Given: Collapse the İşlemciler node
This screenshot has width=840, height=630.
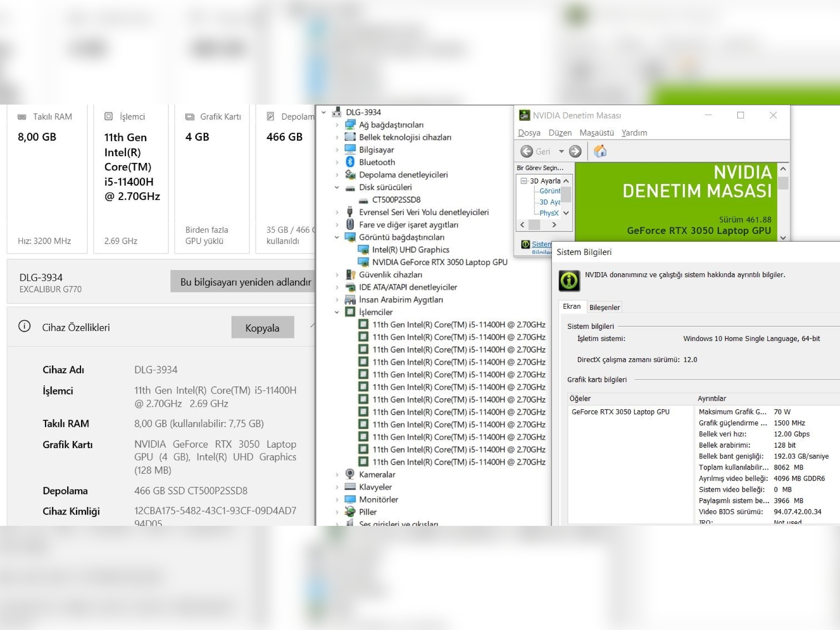Looking at the screenshot, I should click(337, 312).
